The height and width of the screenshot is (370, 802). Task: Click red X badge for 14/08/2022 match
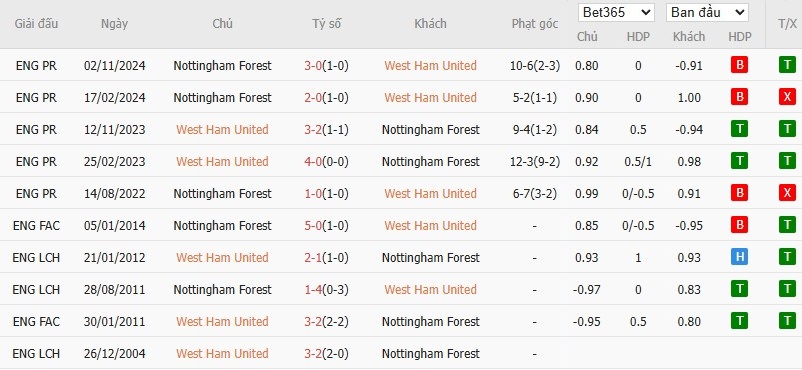[787, 193]
